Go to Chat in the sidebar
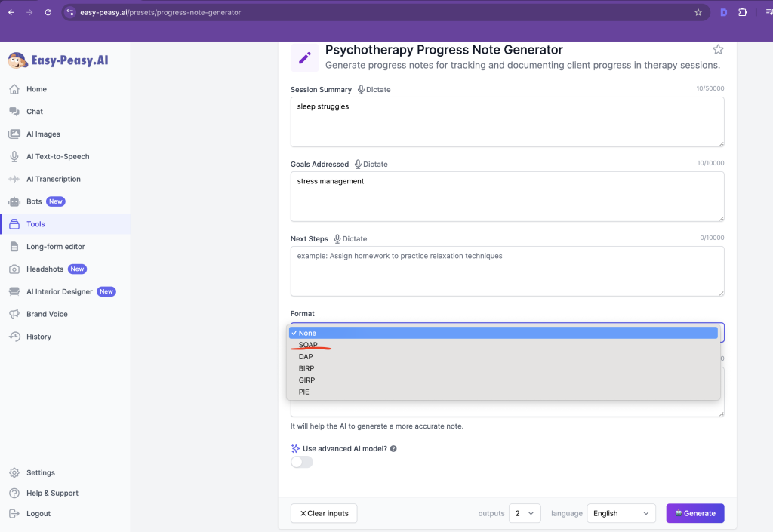 35,112
